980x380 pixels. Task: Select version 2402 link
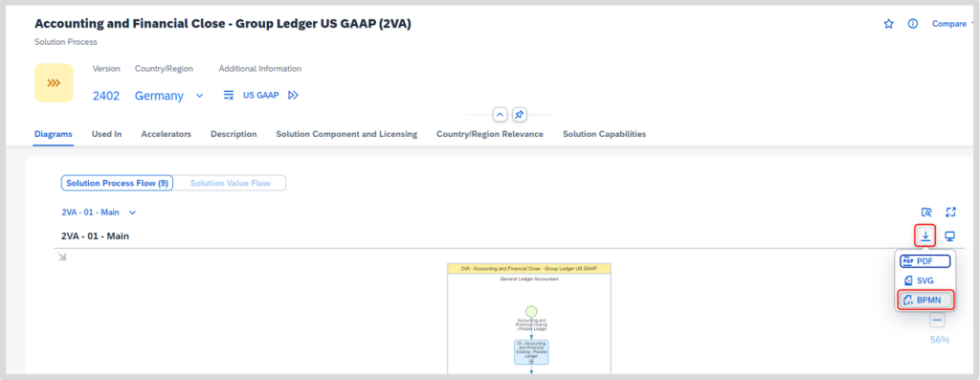coord(107,96)
